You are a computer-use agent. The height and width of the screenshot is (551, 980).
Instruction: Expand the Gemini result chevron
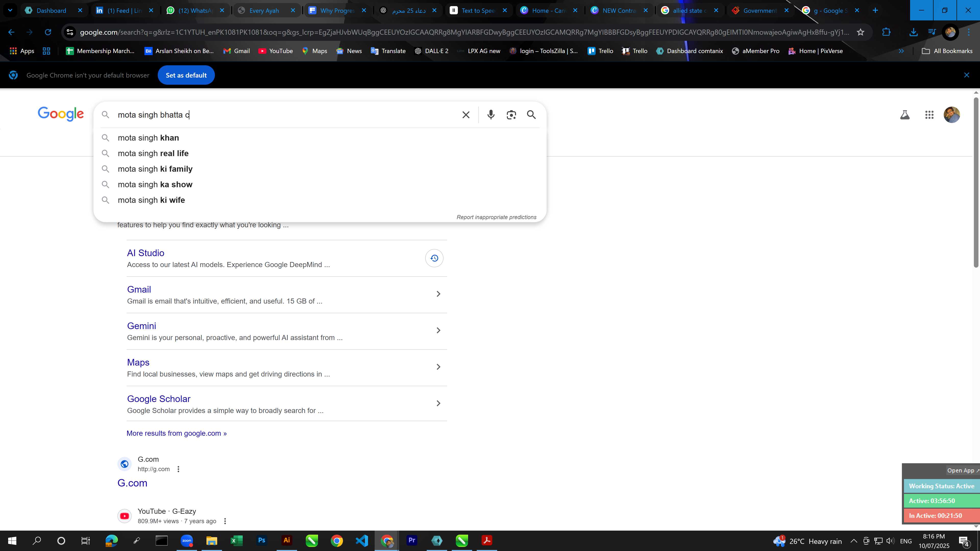point(438,330)
